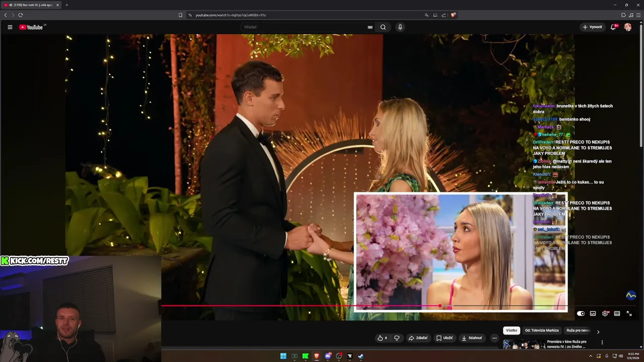Click the Hľadať search field

point(307,27)
